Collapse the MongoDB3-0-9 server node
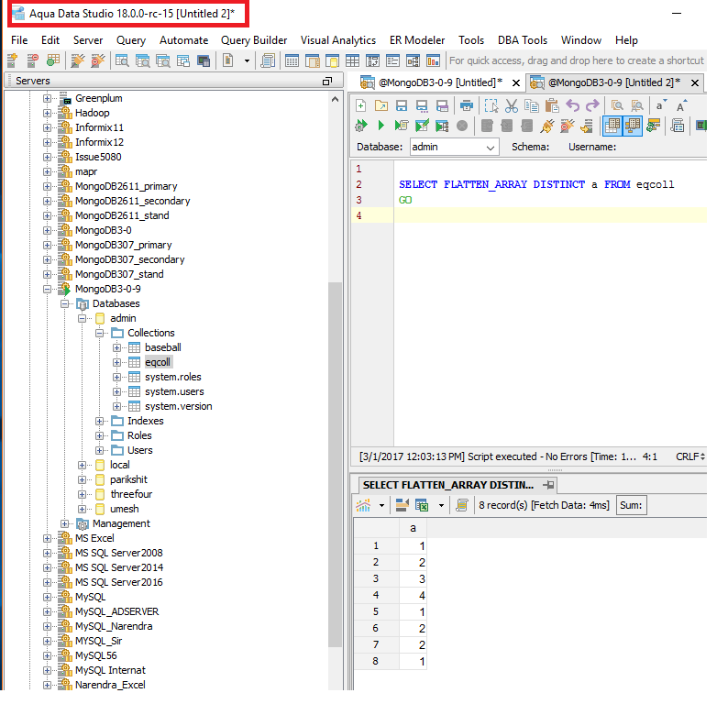The width and height of the screenshot is (728, 704). (47, 289)
